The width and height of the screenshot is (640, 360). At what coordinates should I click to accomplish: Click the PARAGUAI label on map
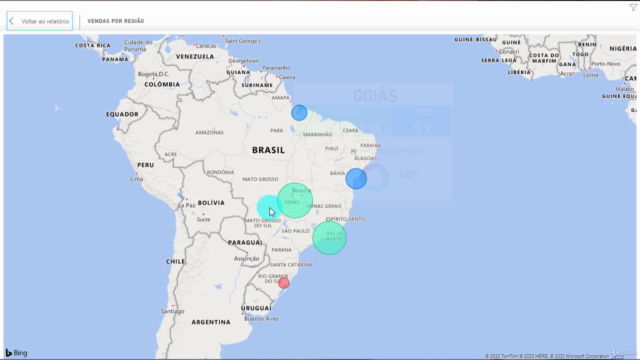pyautogui.click(x=245, y=242)
